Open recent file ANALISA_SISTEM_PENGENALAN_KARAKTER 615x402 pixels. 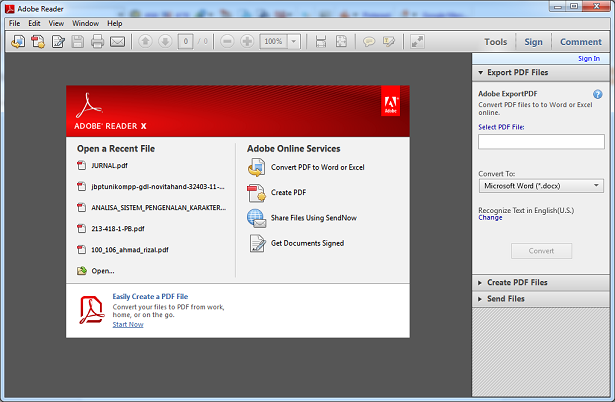point(158,208)
